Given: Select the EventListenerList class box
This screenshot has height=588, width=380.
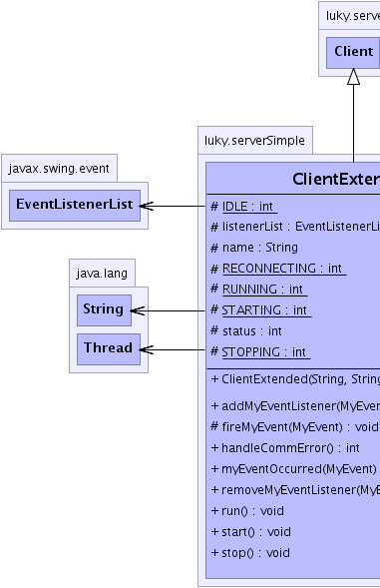Looking at the screenshot, I should 75,205.
